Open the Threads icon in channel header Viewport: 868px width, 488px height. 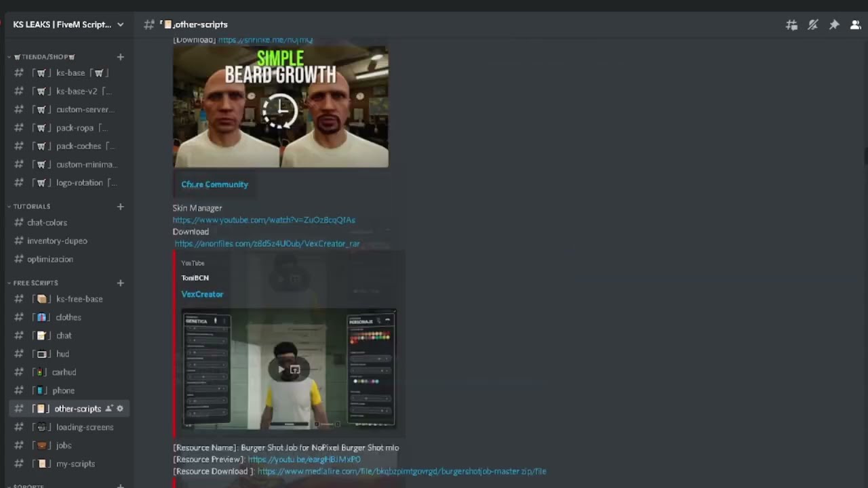point(791,25)
